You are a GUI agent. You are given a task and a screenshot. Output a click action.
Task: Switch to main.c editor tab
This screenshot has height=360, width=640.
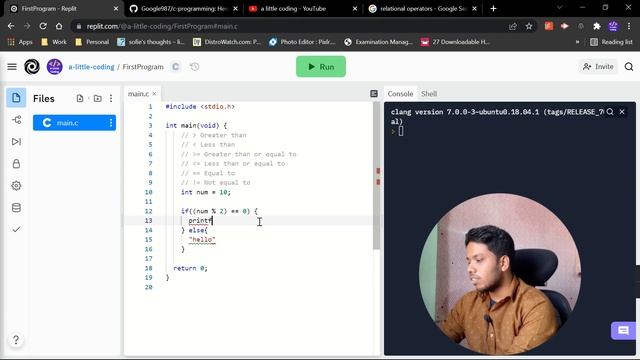click(x=138, y=94)
